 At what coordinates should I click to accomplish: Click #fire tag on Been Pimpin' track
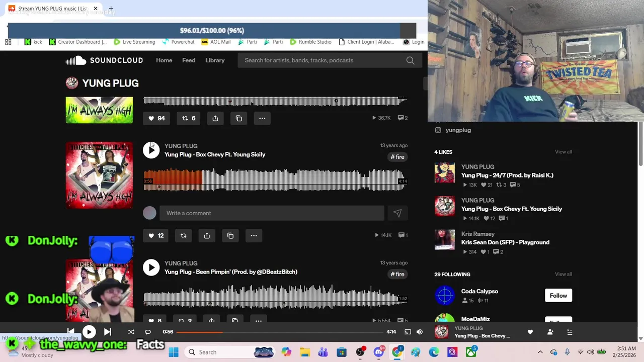pyautogui.click(x=397, y=274)
